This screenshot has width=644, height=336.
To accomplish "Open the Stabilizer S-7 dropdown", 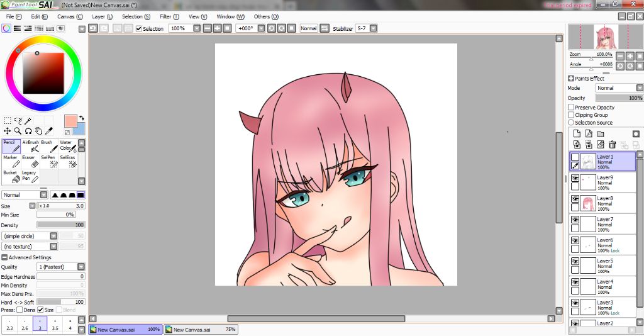I will [373, 28].
